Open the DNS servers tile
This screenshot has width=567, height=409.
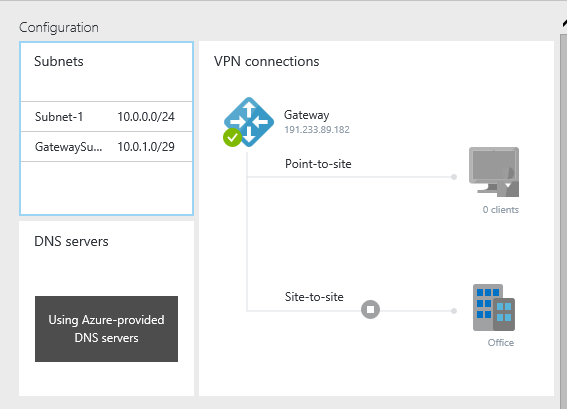point(106,308)
